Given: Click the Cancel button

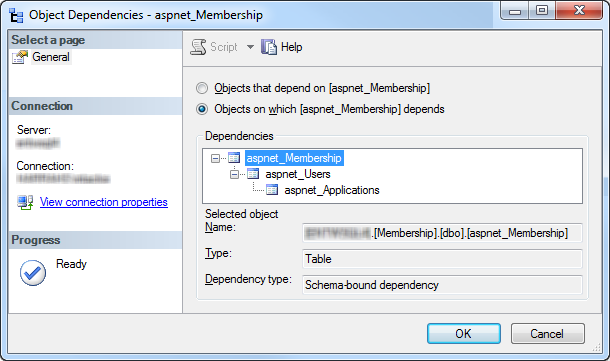Looking at the screenshot, I should point(547,333).
